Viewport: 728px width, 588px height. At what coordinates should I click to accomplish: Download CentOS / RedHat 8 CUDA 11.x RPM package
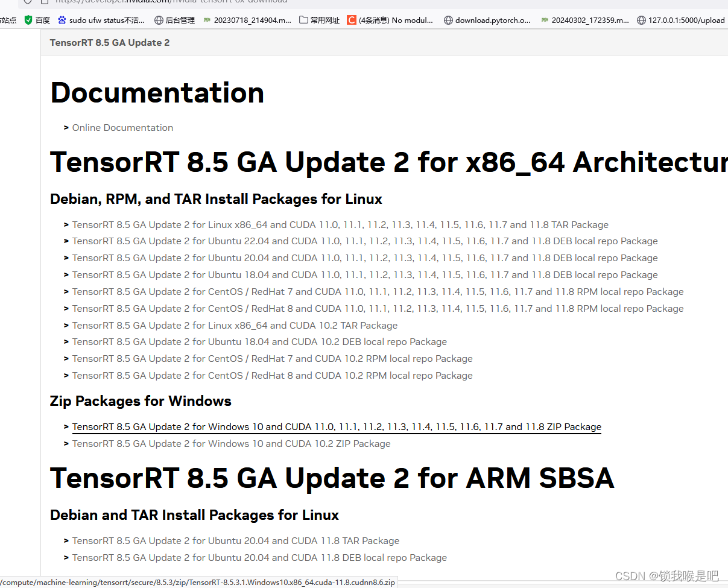[x=378, y=309]
